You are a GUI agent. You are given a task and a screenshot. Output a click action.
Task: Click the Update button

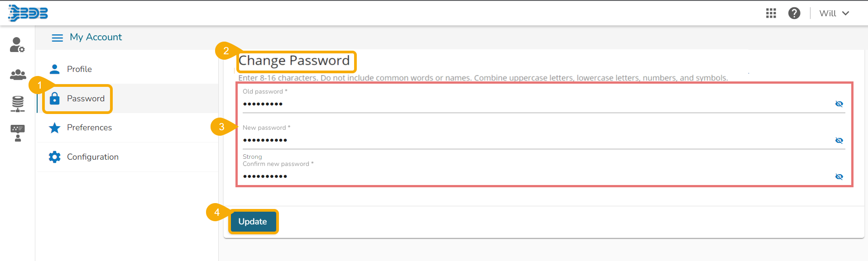tap(253, 222)
